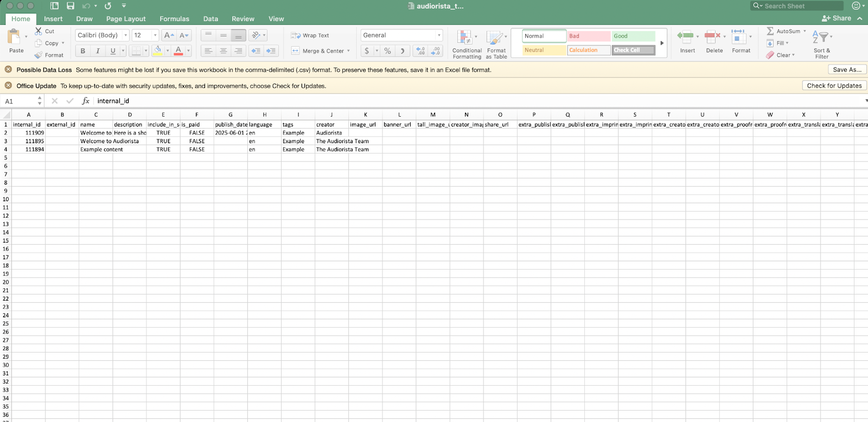Click the Save As... button
This screenshot has width=868, height=422.
coord(847,69)
